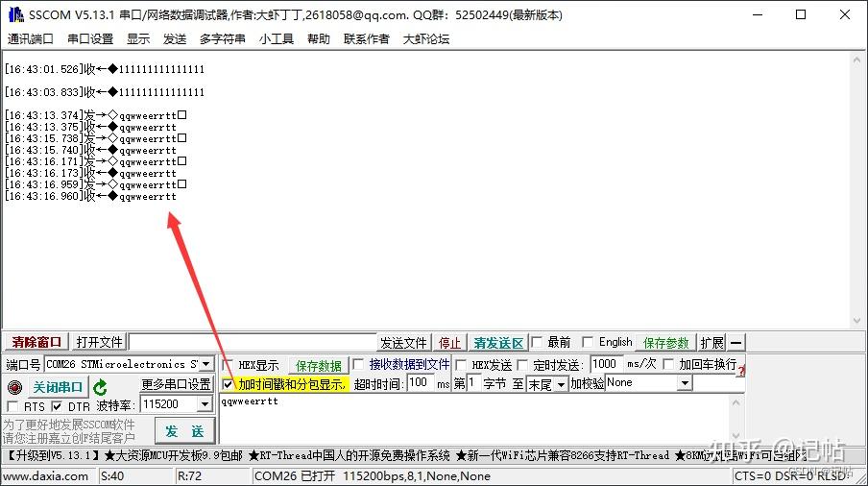Click the 超时时间 100 ms field
Screen dimensions: 868x486
(x=421, y=382)
